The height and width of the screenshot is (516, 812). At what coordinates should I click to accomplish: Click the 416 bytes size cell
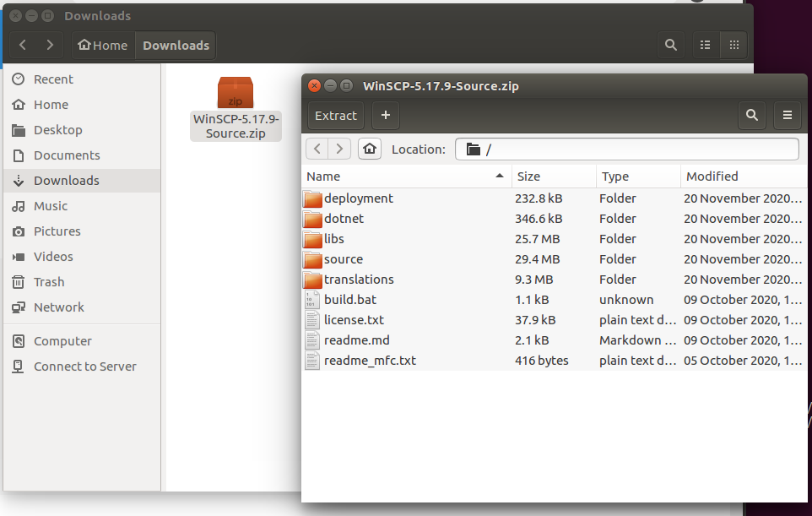[542, 360]
